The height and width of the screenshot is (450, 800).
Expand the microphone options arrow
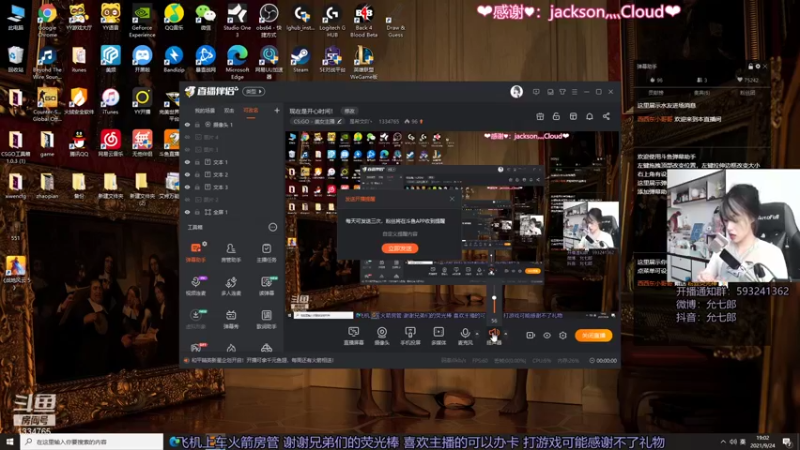click(x=477, y=334)
